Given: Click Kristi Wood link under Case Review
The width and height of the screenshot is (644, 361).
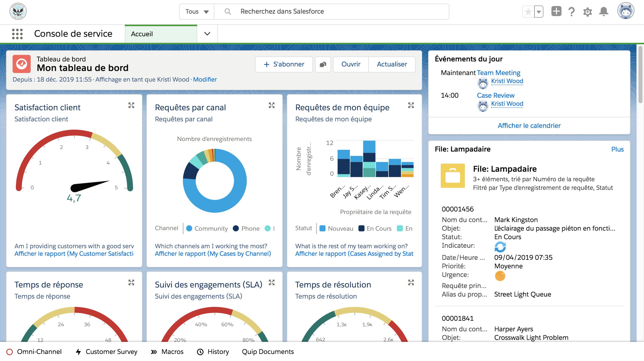Looking at the screenshot, I should (507, 104).
